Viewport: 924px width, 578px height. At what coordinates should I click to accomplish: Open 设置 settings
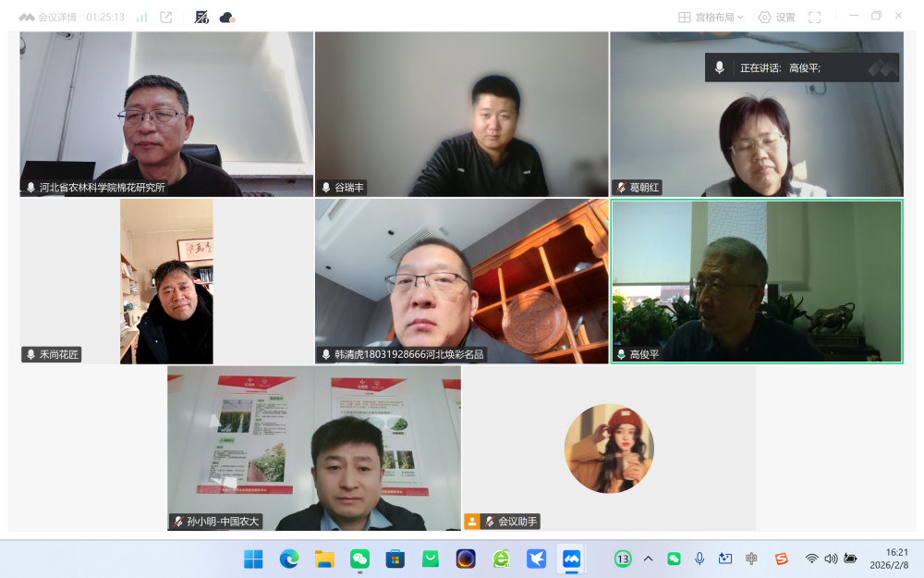coord(776,17)
